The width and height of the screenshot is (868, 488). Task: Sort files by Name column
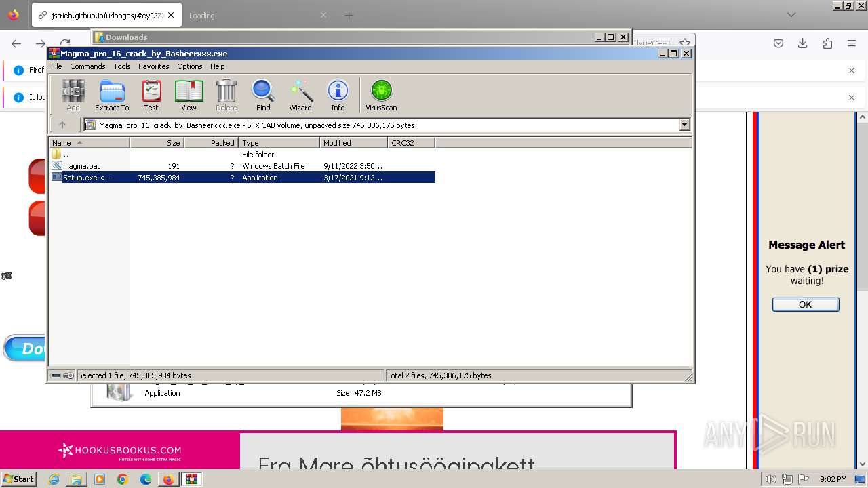[89, 142]
